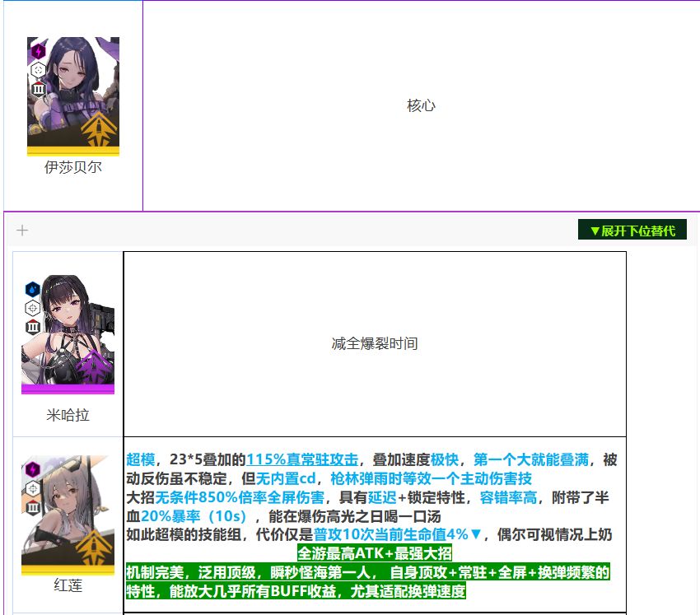Click the burst III icon on 红莲 card

tap(33, 507)
